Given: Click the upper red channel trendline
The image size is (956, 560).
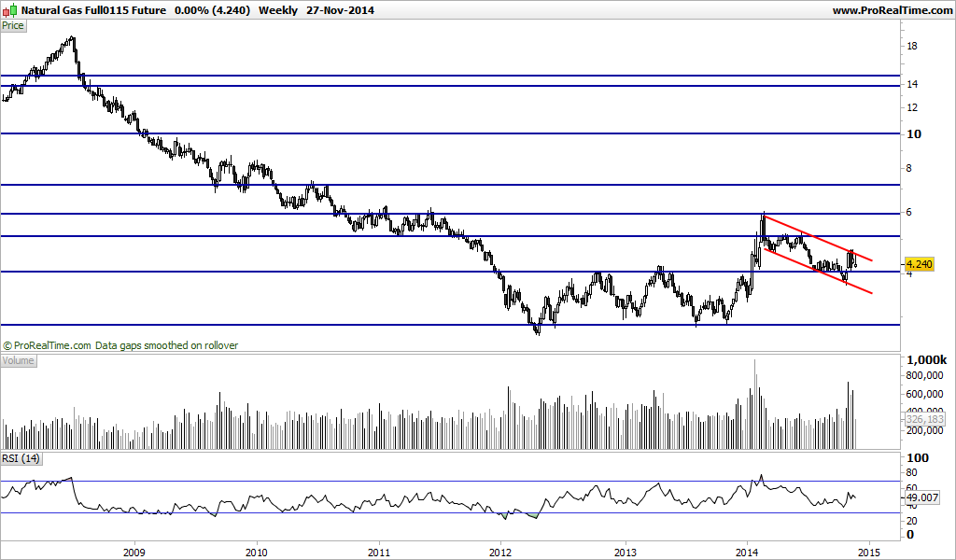Looking at the screenshot, I should [x=818, y=238].
